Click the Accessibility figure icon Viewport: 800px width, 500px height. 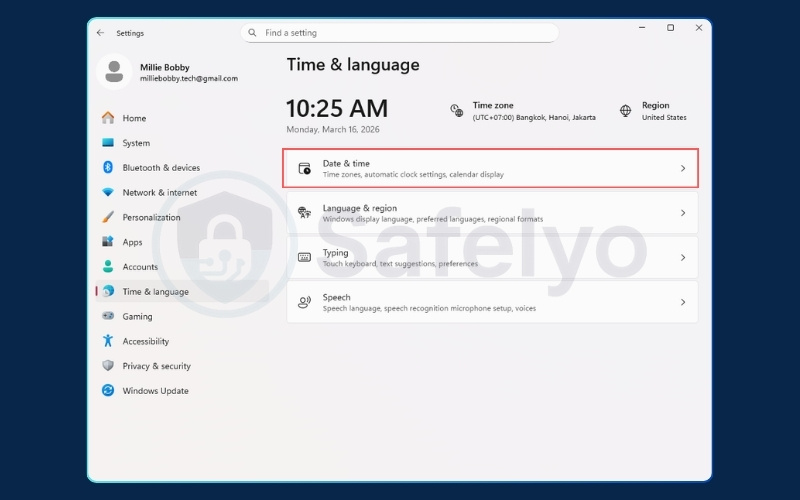pos(108,341)
